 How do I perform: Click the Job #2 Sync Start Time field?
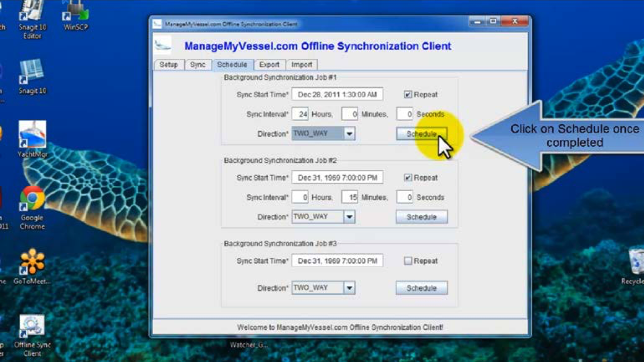pos(337,177)
